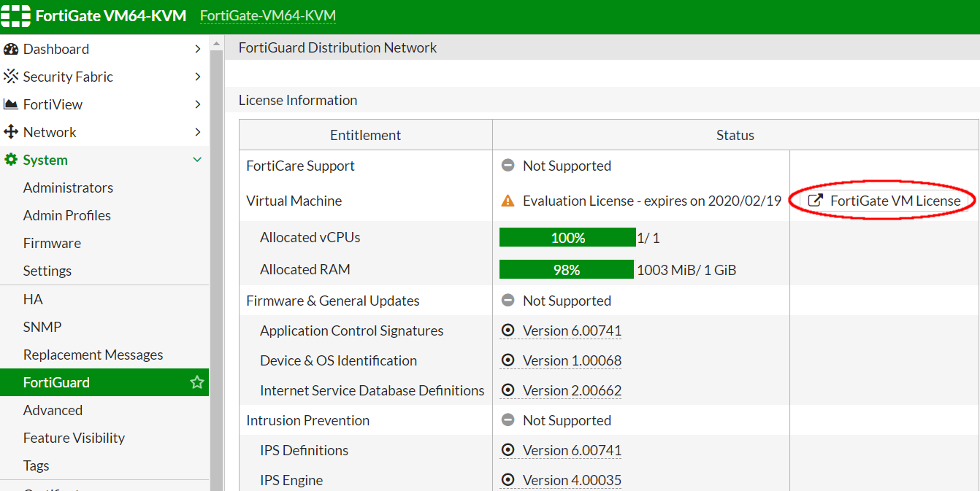980x491 pixels.
Task: Click the FortiGate VM License button
Action: point(884,201)
